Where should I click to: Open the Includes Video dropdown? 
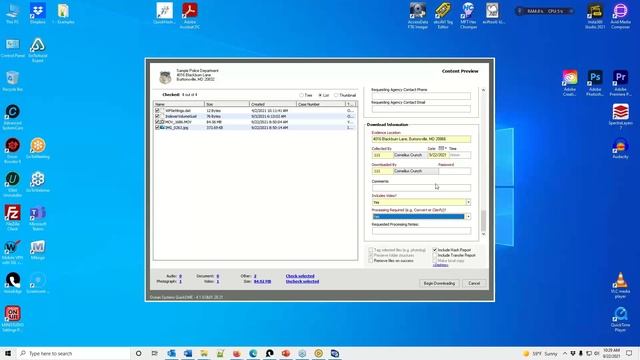point(468,202)
